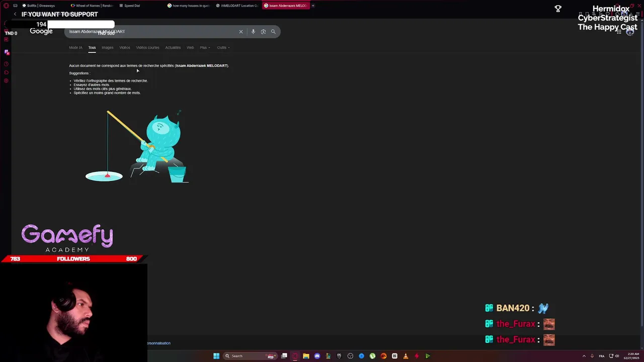Open File Explorer from taskbar
The image size is (644, 362).
click(x=306, y=356)
